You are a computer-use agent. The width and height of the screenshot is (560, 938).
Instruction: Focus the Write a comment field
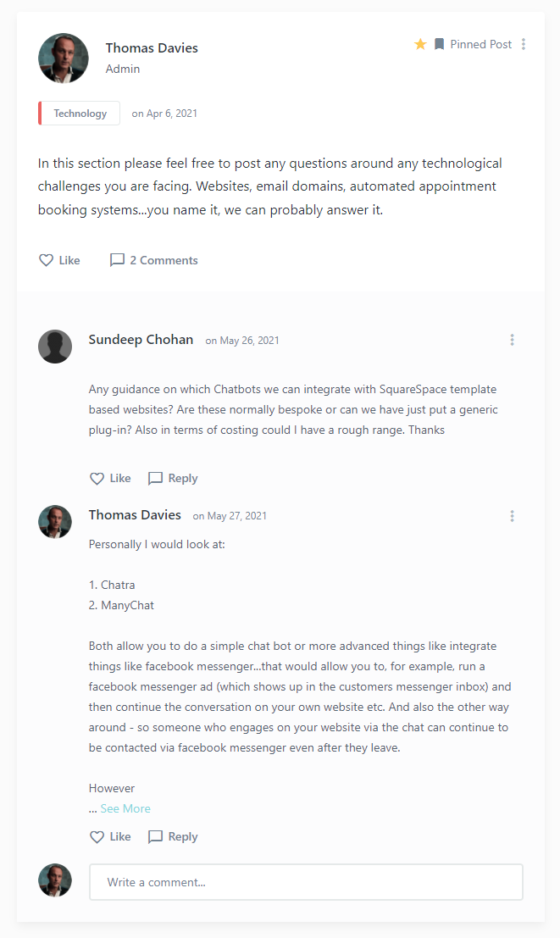click(x=306, y=882)
